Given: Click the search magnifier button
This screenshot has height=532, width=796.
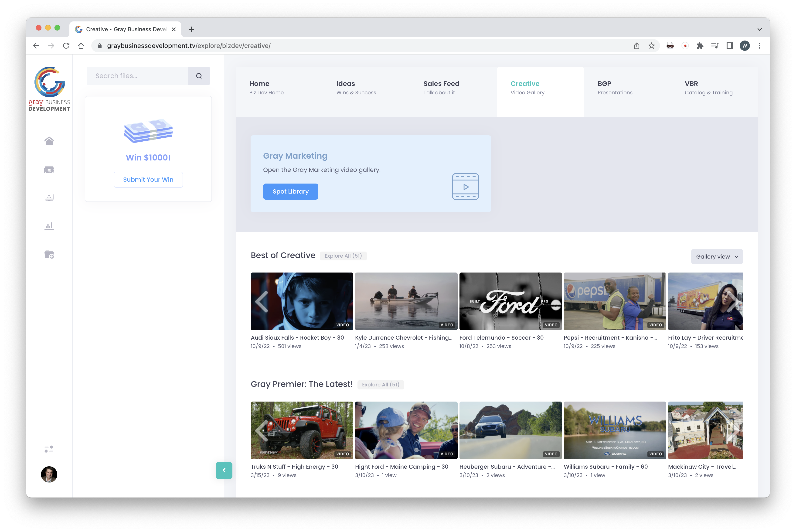Looking at the screenshot, I should [x=199, y=76].
